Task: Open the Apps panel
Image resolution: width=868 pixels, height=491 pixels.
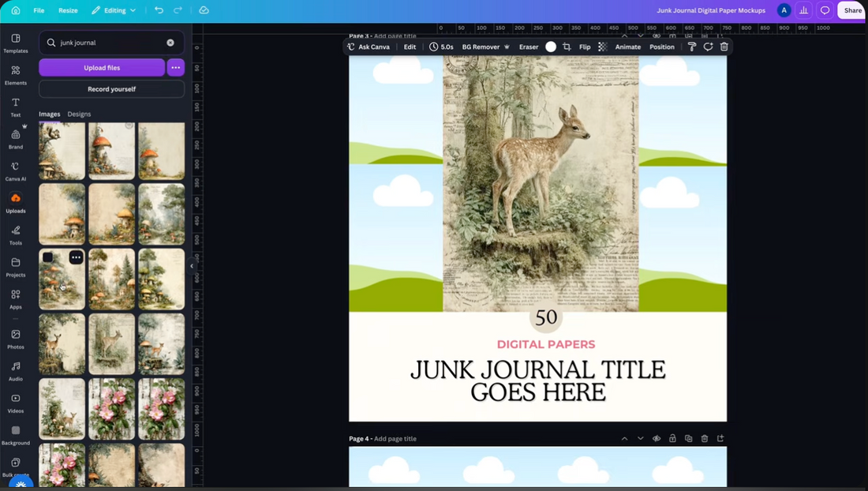Action: pyautogui.click(x=16, y=299)
